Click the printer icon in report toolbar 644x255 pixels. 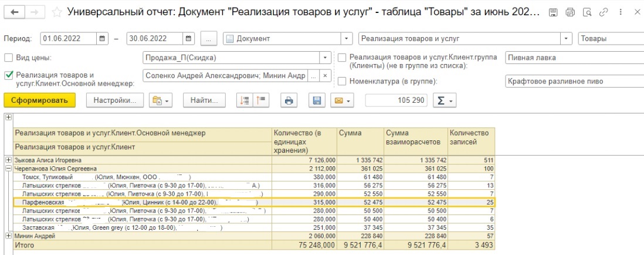click(x=288, y=100)
